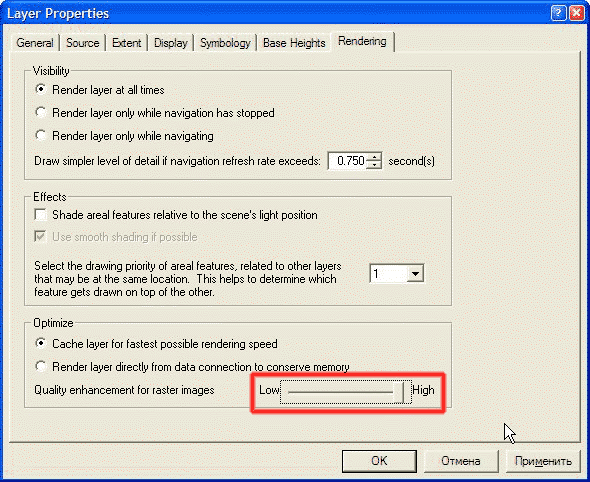Switch to the Base Heights tab
Image resolution: width=590 pixels, height=482 pixels.
point(294,43)
